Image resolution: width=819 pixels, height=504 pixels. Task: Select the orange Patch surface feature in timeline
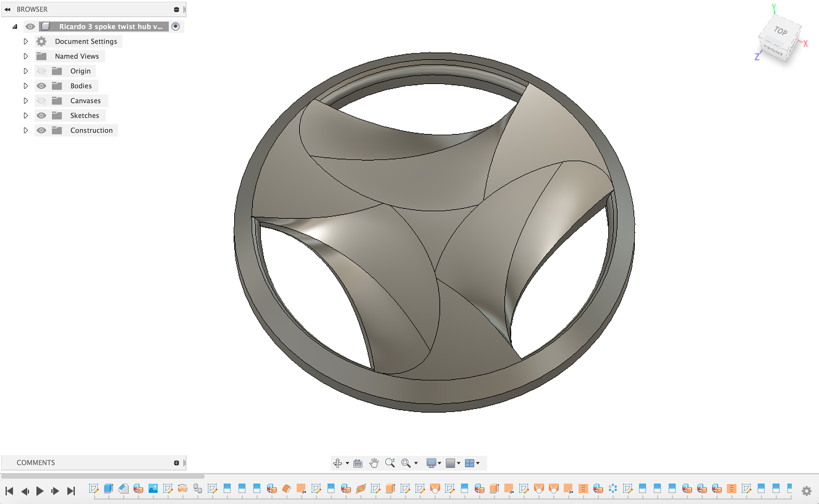(287, 489)
